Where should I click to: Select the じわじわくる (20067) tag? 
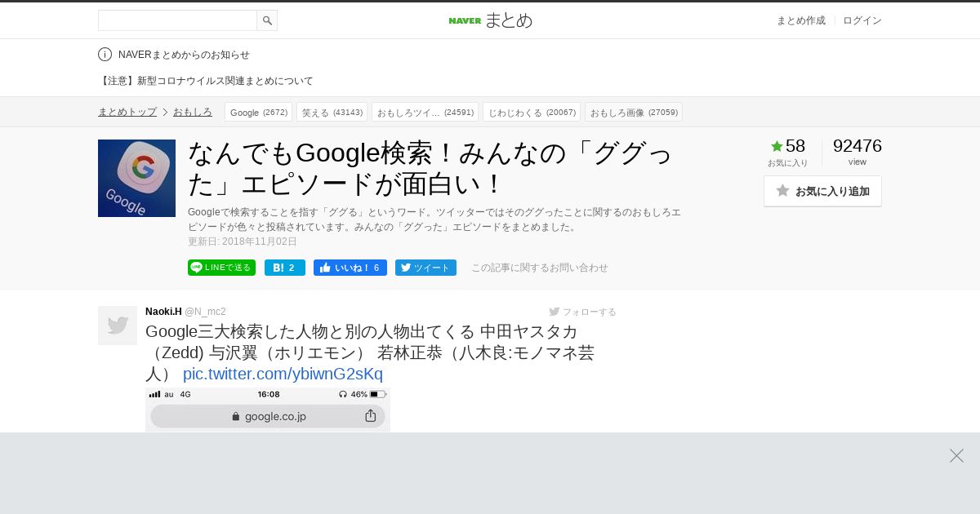(x=532, y=112)
